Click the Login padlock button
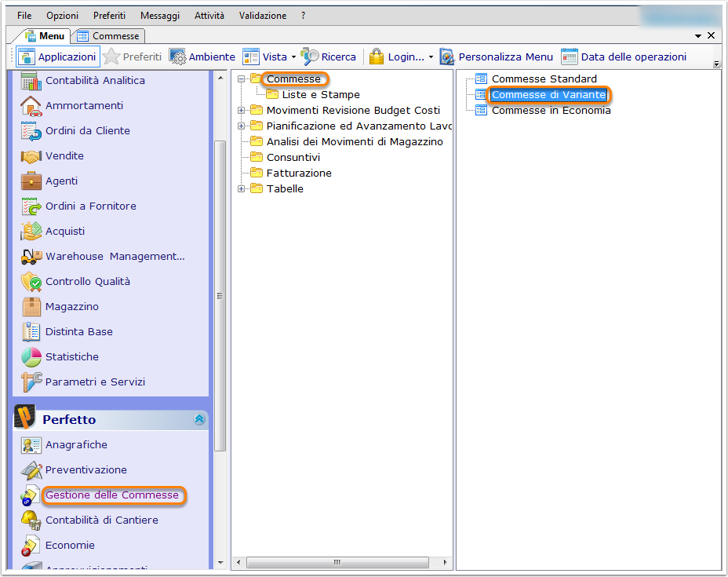 point(396,57)
